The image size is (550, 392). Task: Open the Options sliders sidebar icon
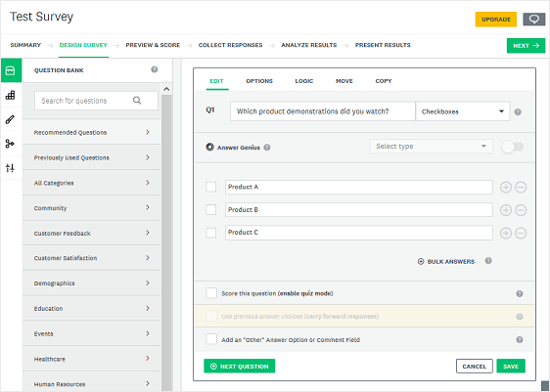click(x=10, y=168)
